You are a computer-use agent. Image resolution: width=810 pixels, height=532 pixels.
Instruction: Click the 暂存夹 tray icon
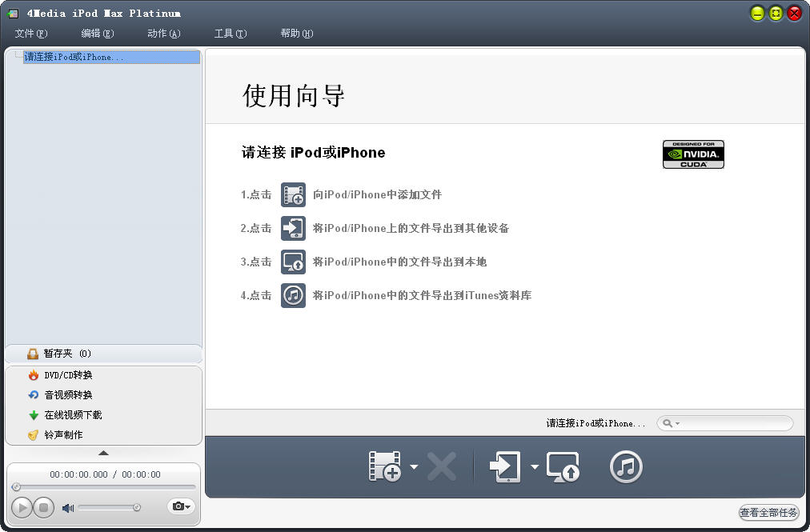33,354
